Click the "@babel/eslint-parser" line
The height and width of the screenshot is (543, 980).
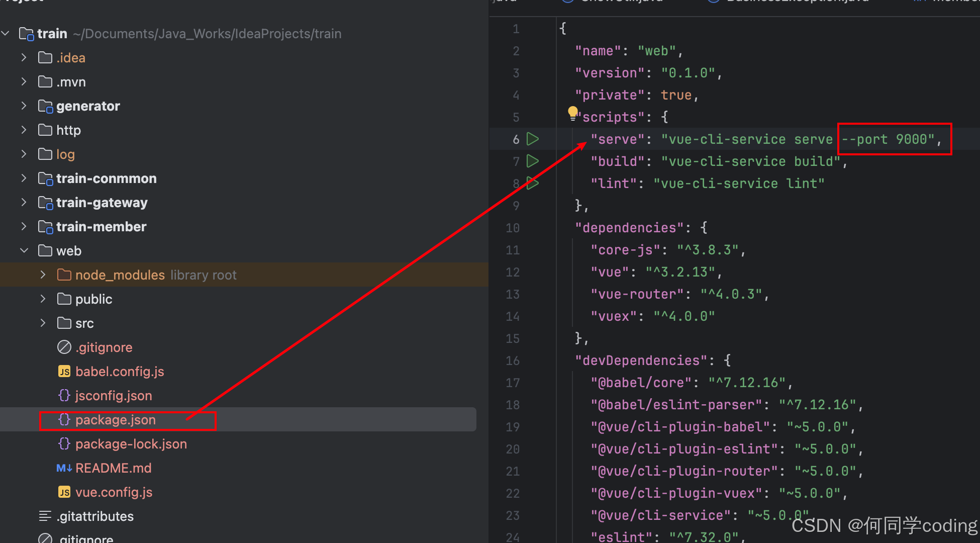pos(727,405)
